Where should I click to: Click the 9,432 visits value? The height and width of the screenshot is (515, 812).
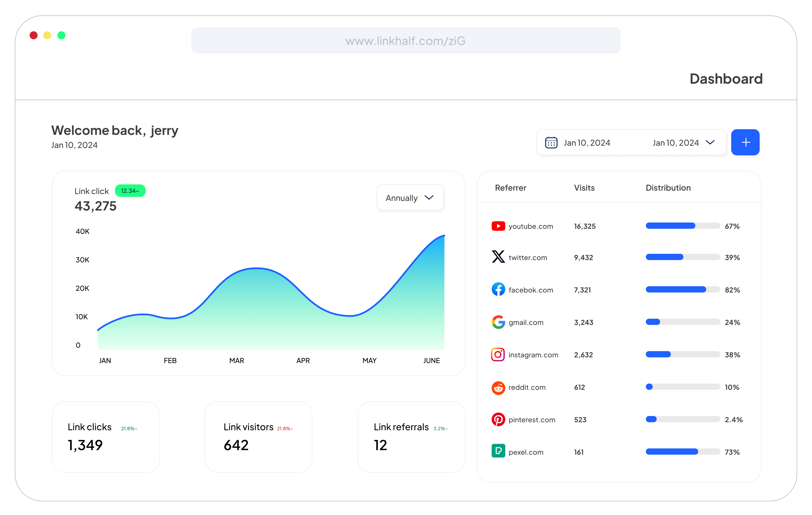(583, 258)
